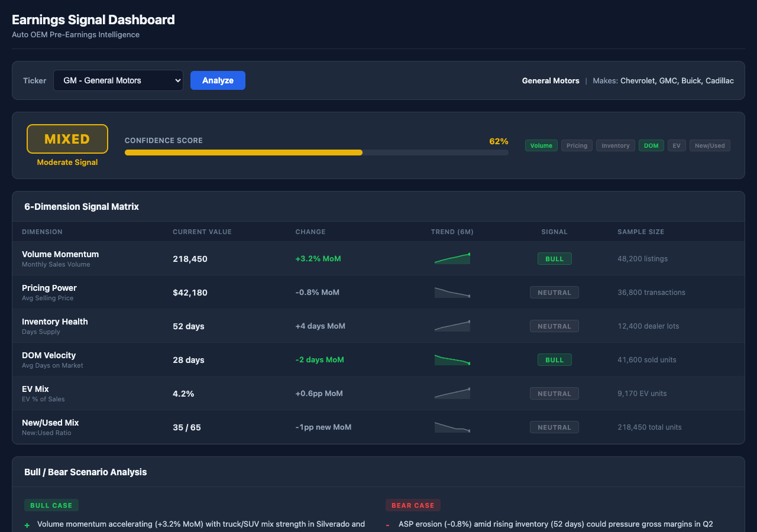Click the New/Used Mix sparkline
Viewport: 757px width, 532px height.
(x=452, y=427)
